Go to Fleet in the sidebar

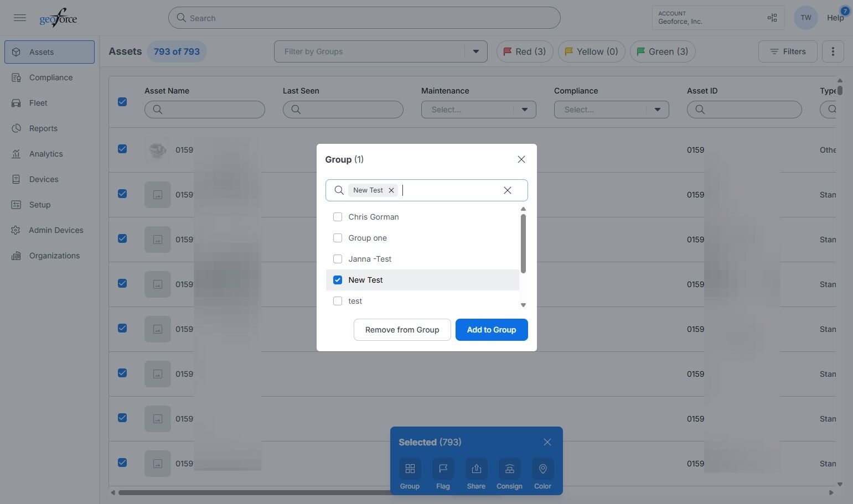49,103
